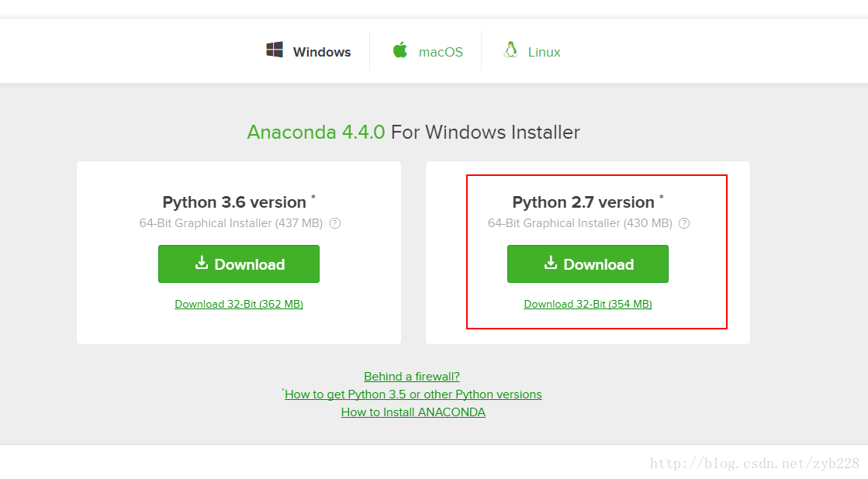Click help icon beside Python 3.6 installer
This screenshot has height=479, width=868.
point(335,223)
